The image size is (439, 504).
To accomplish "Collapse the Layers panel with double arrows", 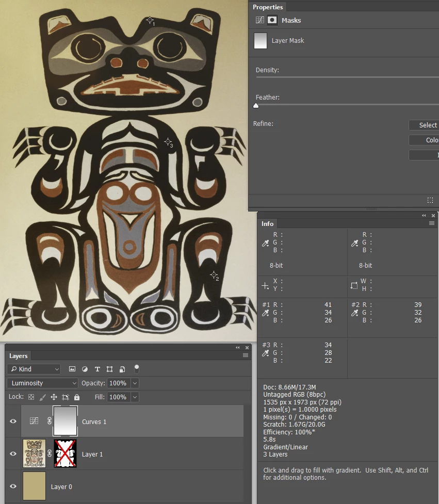I will [237, 348].
